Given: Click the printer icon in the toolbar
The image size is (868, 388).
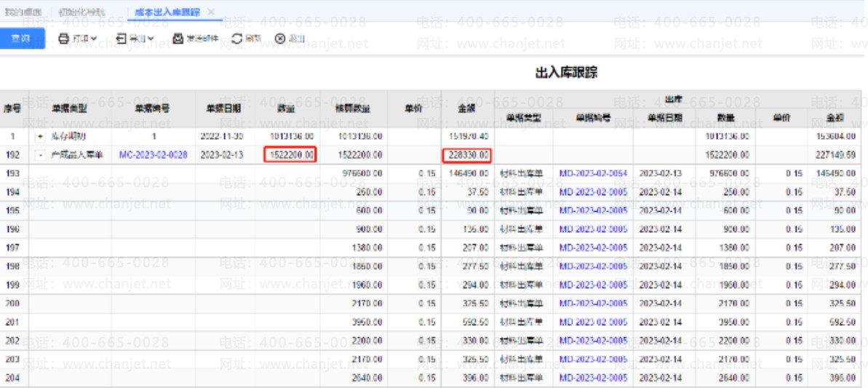Looking at the screenshot, I should 63,39.
